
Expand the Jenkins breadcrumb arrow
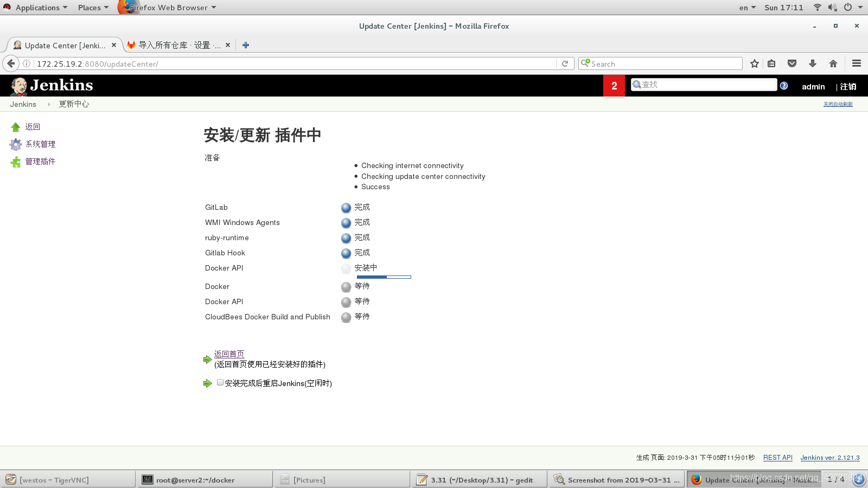tap(48, 104)
